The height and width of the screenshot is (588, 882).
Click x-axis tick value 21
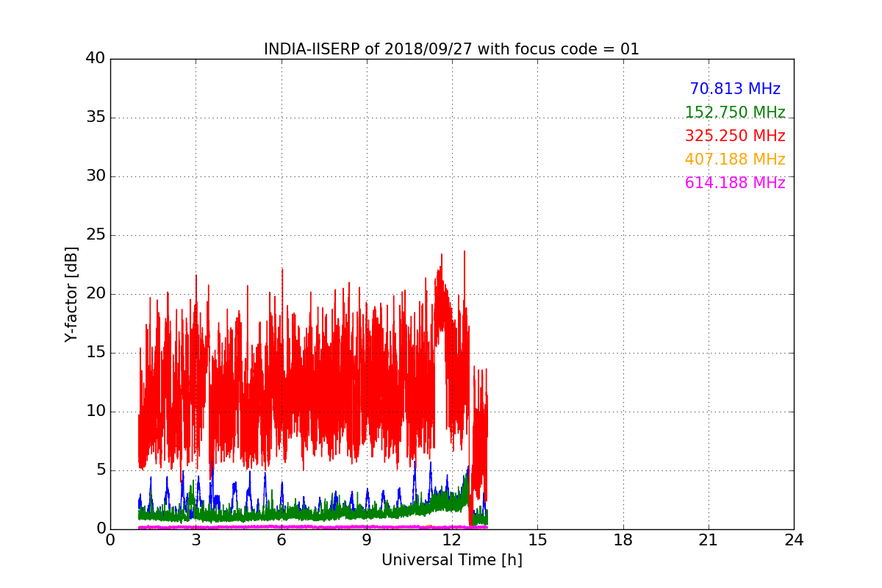[709, 540]
